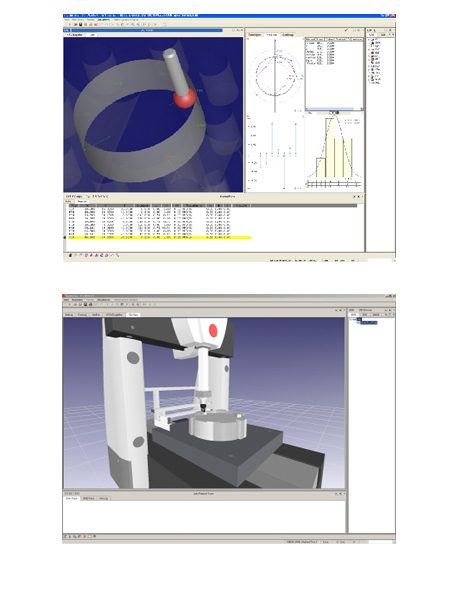Click the green run arrow in the roundness window toolbar
455x600 pixels.
[x=155, y=24]
